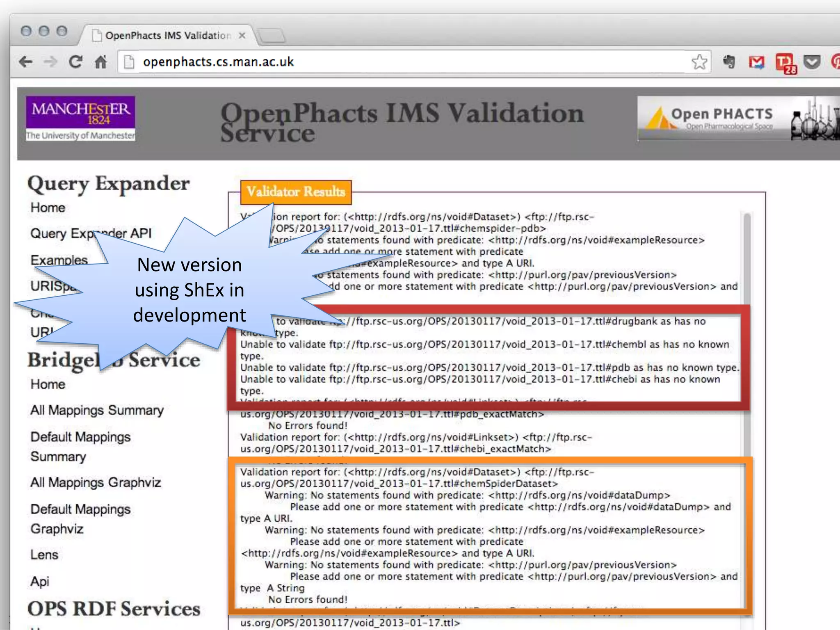The height and width of the screenshot is (630, 840).
Task: Click the Query Expander section heading
Action: pos(108,184)
